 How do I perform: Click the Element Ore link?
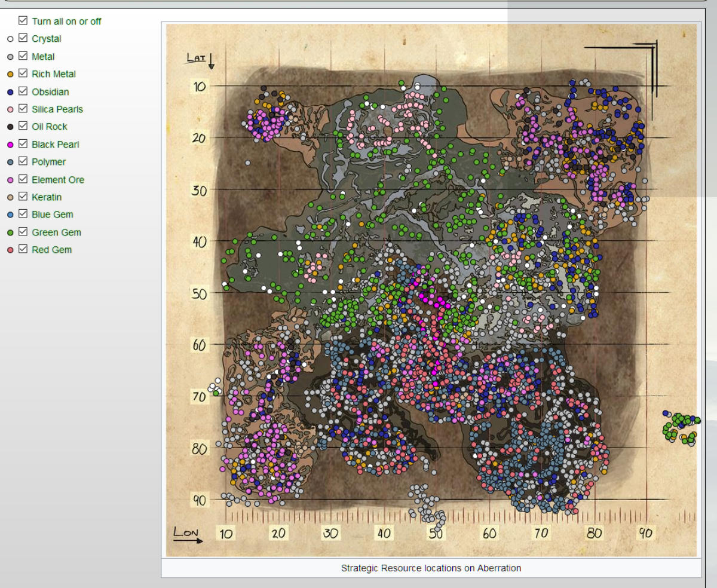coord(58,180)
